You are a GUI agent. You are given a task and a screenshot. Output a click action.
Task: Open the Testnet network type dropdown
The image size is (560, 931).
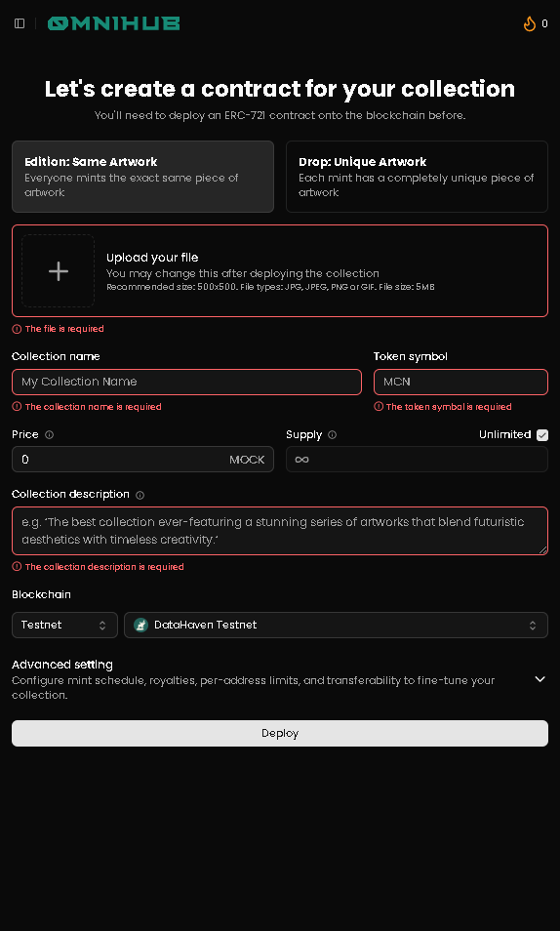tap(64, 625)
